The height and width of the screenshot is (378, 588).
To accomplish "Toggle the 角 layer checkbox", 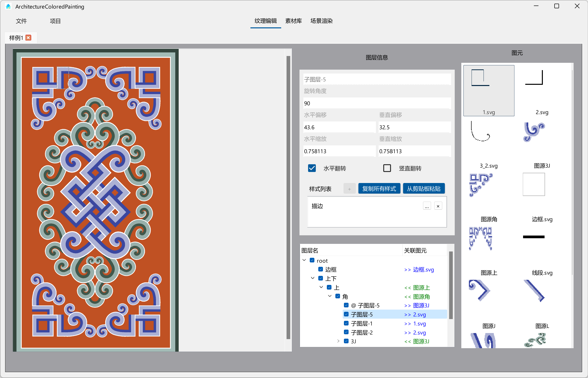I will (338, 296).
